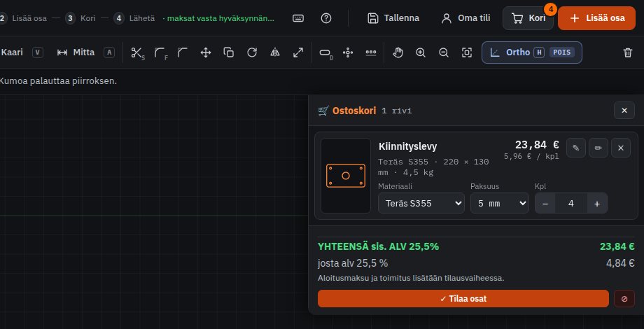Remove Kiinnityslevy row from cart
Viewport: 644px width, 329px height.
(621, 148)
